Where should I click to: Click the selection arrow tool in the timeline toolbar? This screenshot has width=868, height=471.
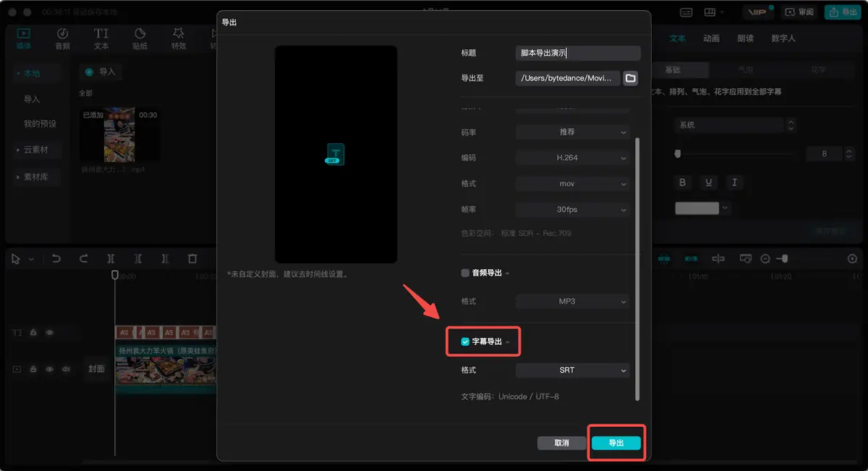point(17,258)
